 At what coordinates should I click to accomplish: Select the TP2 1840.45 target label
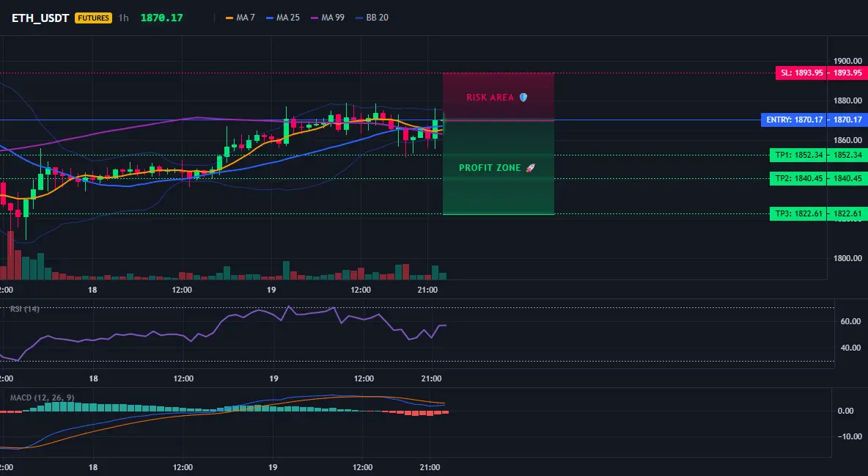coord(819,178)
